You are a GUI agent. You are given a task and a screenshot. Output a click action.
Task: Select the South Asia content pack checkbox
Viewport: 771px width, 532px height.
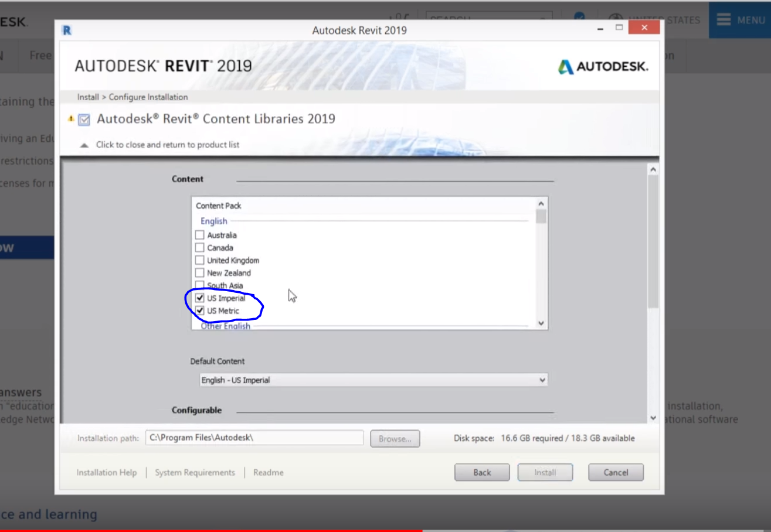tap(200, 285)
